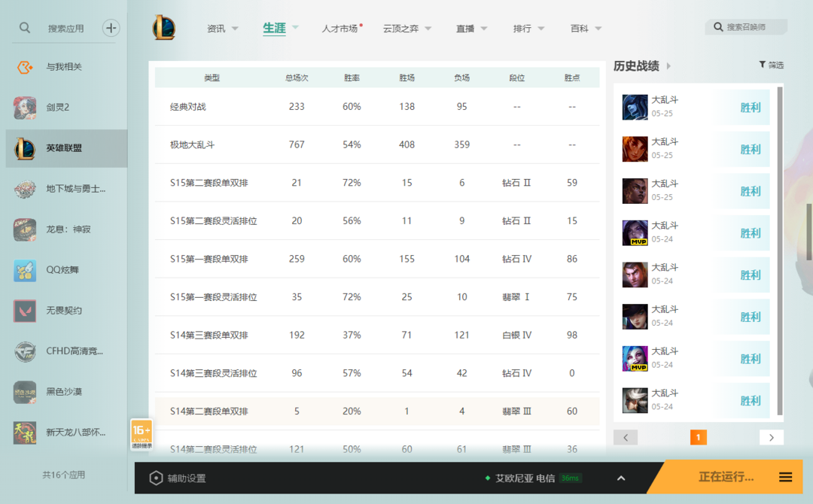The height and width of the screenshot is (504, 813).
Task: Expand the 排行 dropdown menu
Action: point(541,29)
